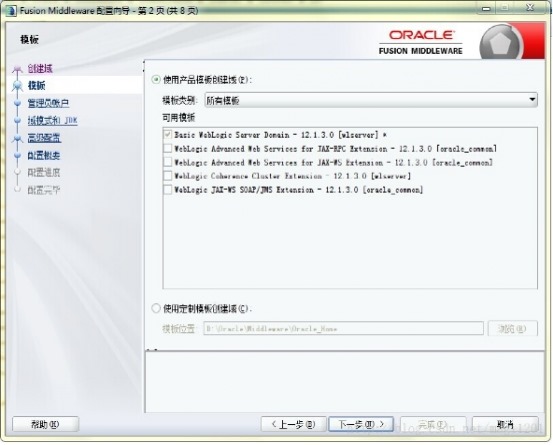The image size is (553, 445).
Task: Toggle Basic WebLogic Server Domain checkbox
Action: tap(168, 134)
